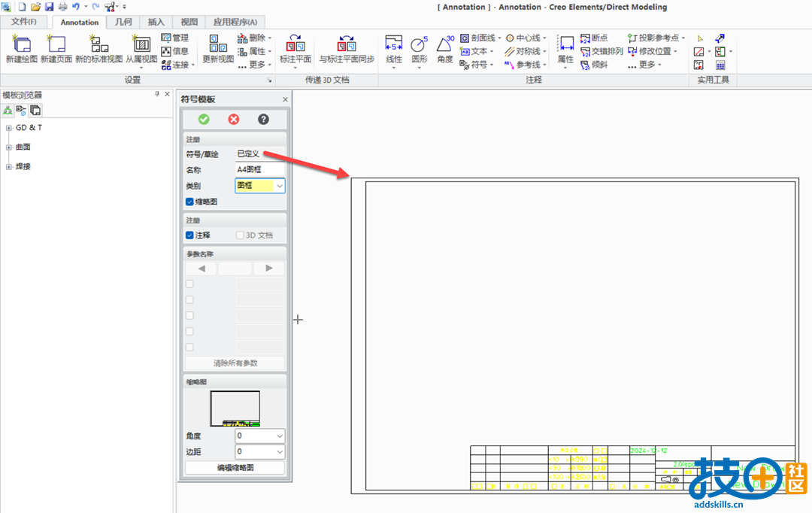Click the 符号 symbol tool

point(474,65)
